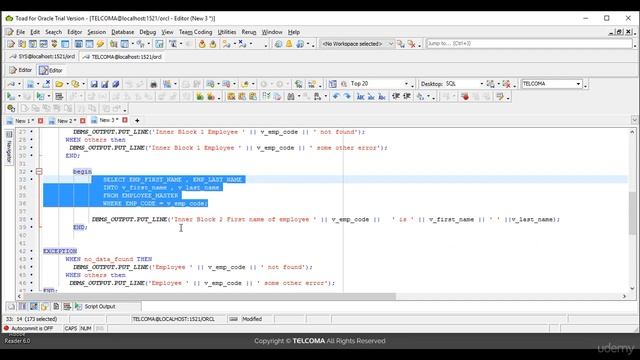Image resolution: width=640 pixels, height=360 pixels.
Task: Click the Execute statement green play icon
Action: [10, 96]
